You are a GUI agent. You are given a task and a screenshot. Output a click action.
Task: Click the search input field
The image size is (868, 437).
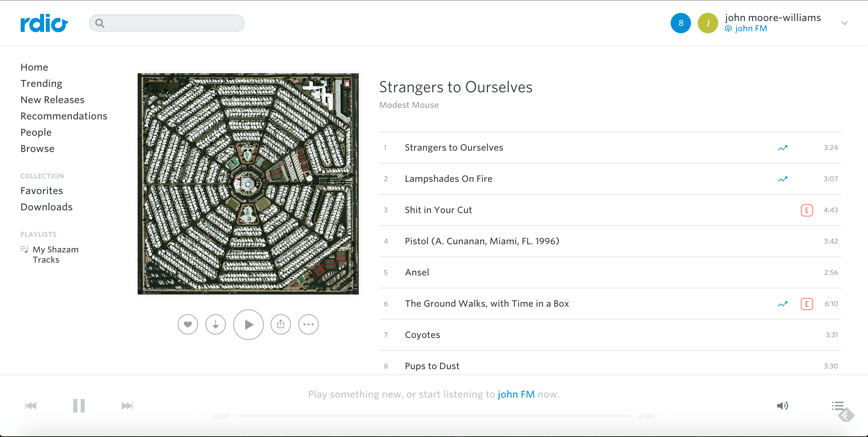[x=167, y=23]
